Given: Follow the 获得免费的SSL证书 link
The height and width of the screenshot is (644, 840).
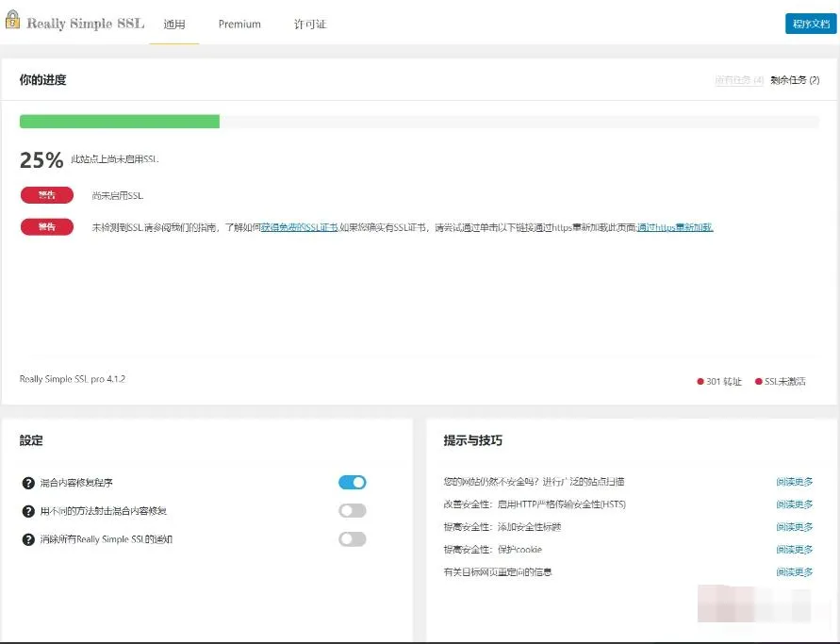Looking at the screenshot, I should (x=300, y=227).
